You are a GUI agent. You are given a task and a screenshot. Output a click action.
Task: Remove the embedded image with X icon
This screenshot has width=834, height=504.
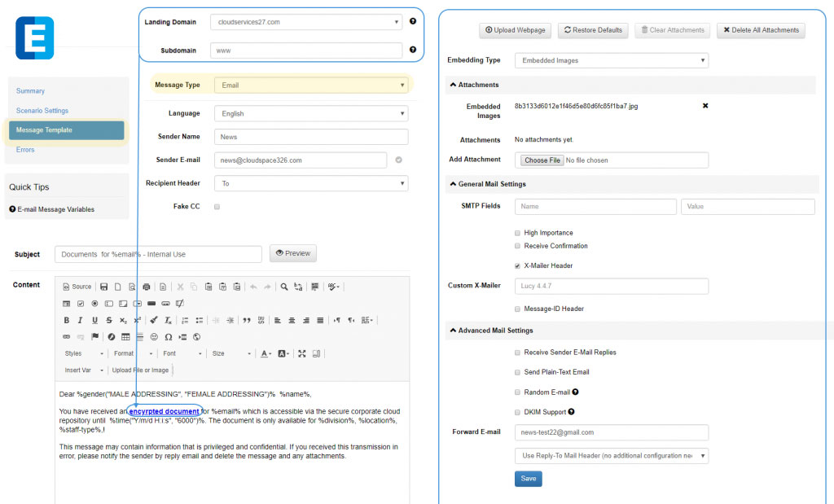pos(705,106)
